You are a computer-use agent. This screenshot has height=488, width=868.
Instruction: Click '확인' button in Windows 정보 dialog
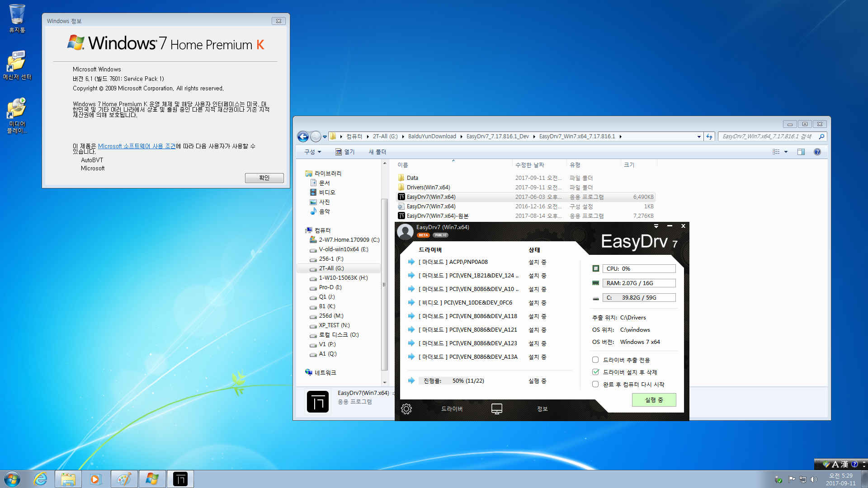click(x=264, y=178)
